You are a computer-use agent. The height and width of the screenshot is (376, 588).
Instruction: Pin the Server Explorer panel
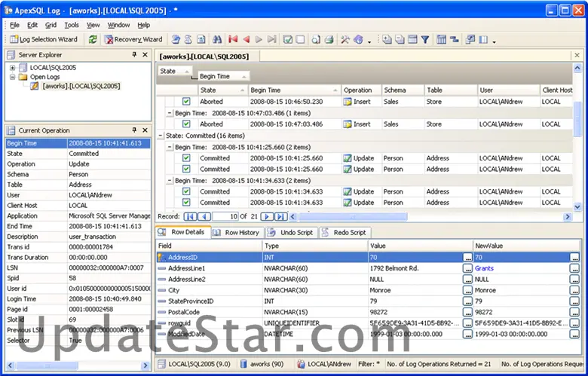point(134,55)
